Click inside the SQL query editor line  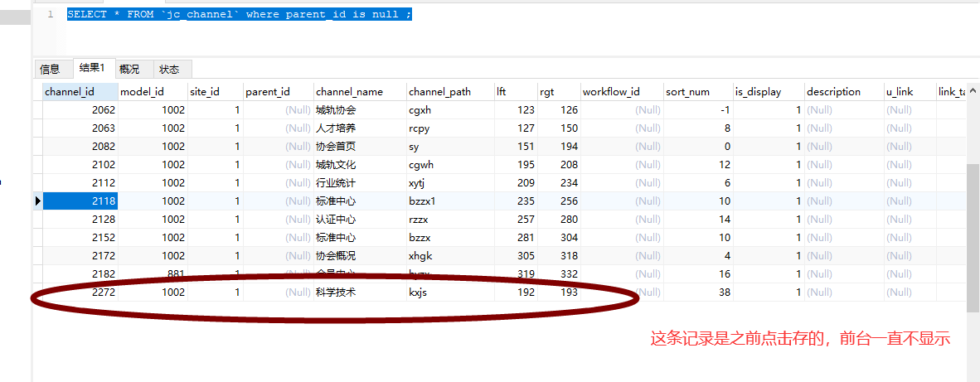(x=239, y=14)
